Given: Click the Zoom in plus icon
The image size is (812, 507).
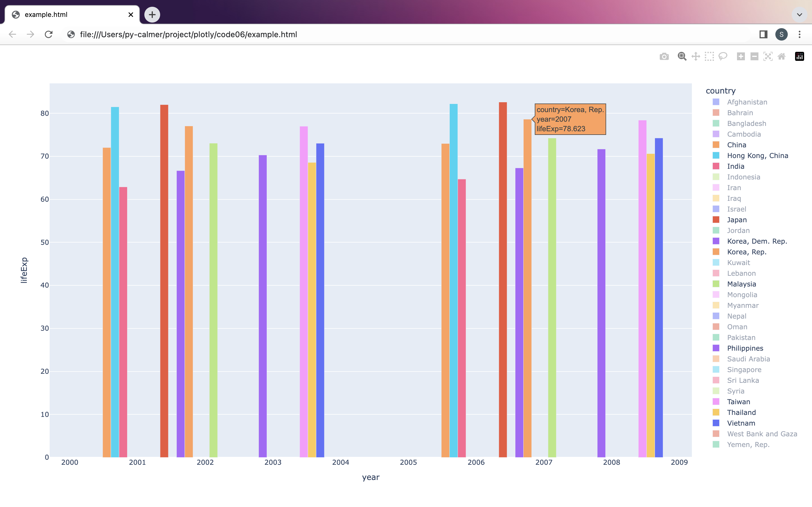Looking at the screenshot, I should coord(741,56).
